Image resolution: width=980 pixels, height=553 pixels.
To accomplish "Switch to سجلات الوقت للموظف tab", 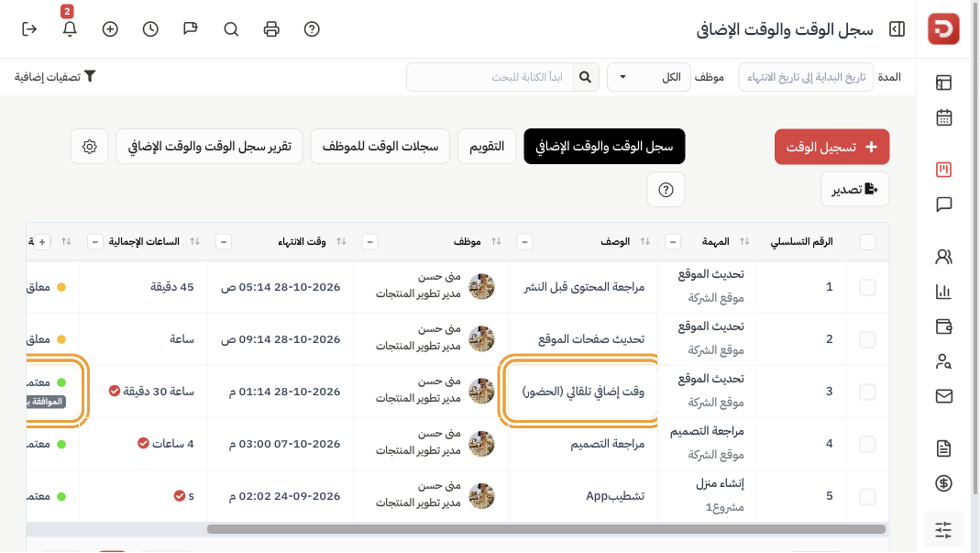I will (x=380, y=147).
